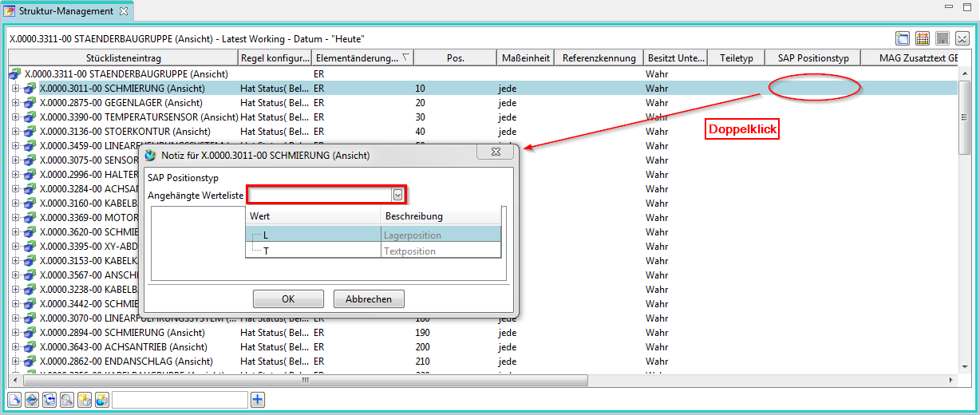Image resolution: width=980 pixels, height=415 pixels.
Task: Open the Angehängte Werteliste dropdown arrow
Action: (397, 195)
